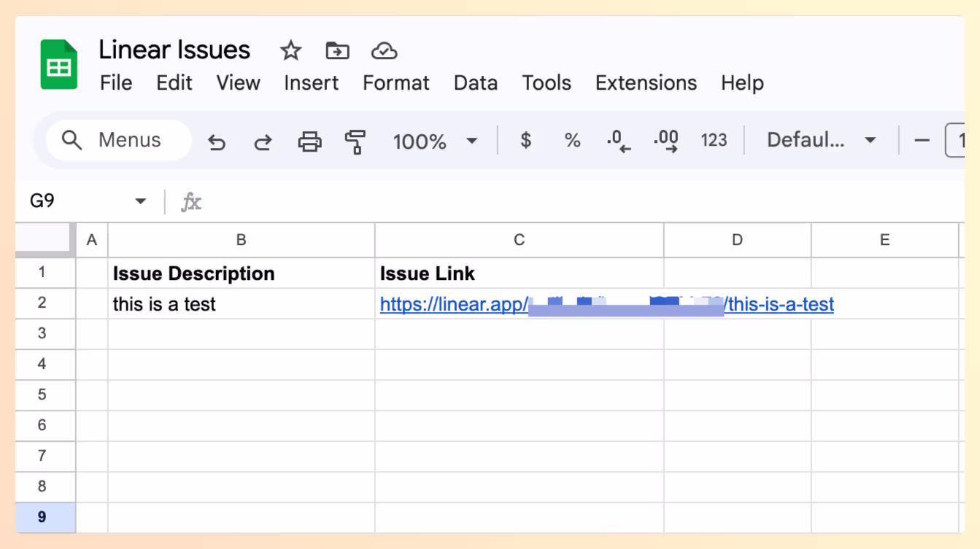Click the select-all corner box

45,240
